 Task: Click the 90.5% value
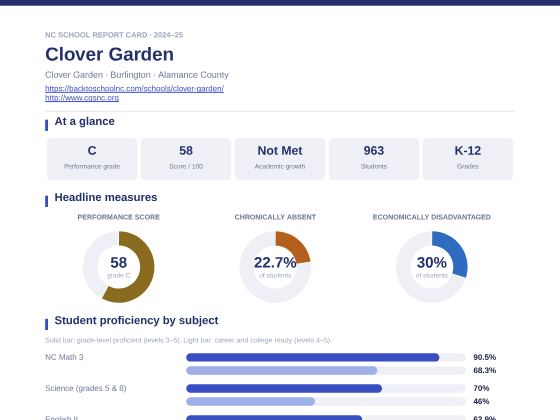pos(484,357)
